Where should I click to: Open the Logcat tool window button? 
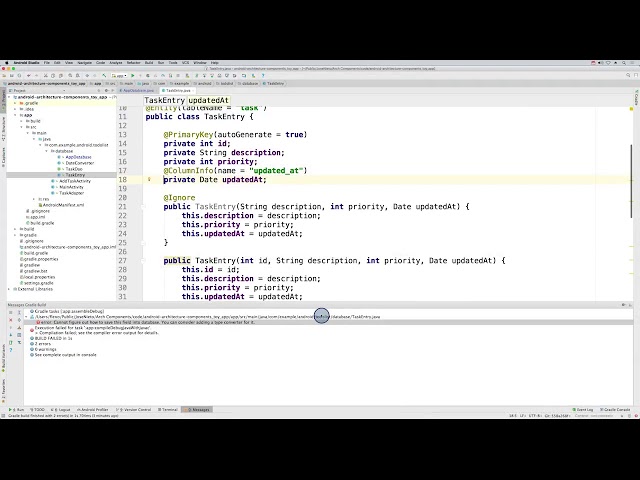60,409
